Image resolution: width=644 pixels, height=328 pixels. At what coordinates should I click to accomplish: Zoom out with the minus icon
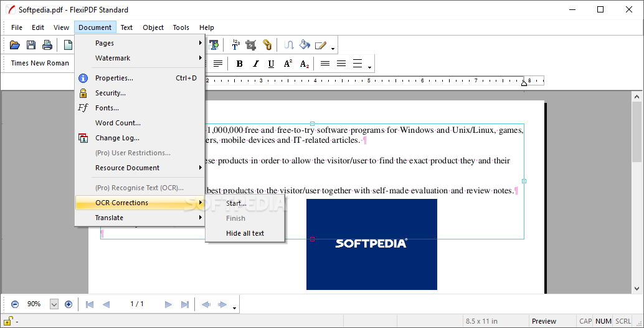(15, 304)
